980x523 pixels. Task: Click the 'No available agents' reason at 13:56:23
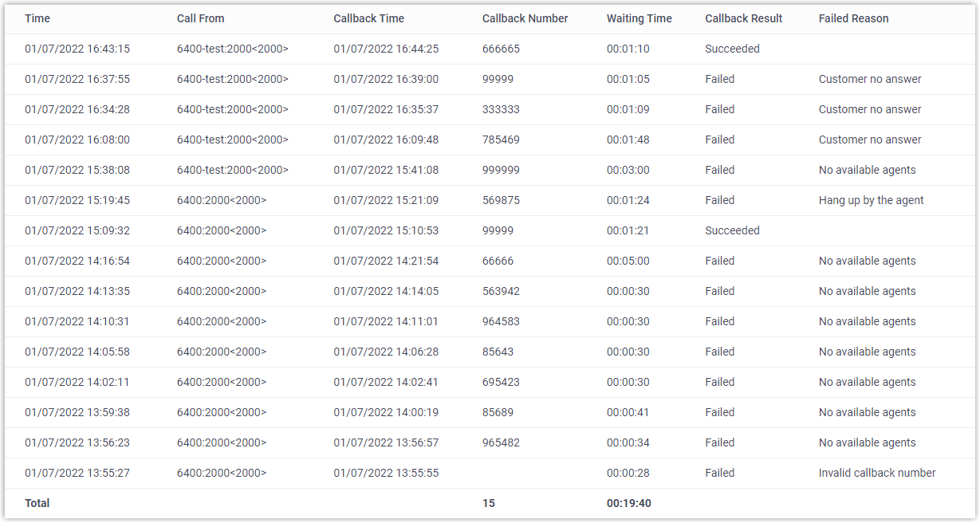[x=866, y=442]
